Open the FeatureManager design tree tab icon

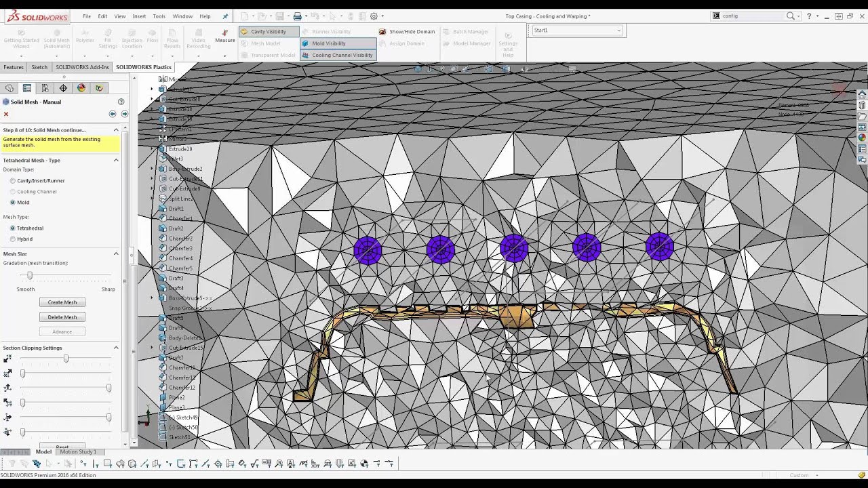pos(9,88)
